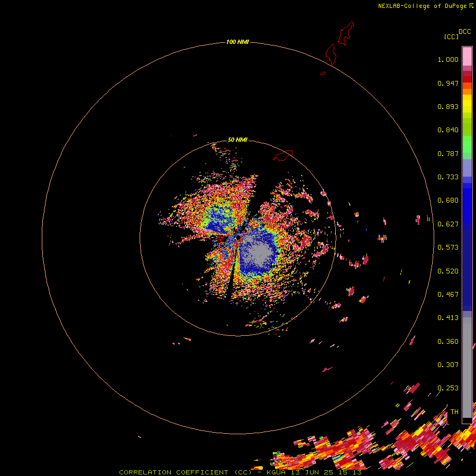476x476 pixels.
Task: Click the 0.253 color scale value
Action: [x=448, y=388]
